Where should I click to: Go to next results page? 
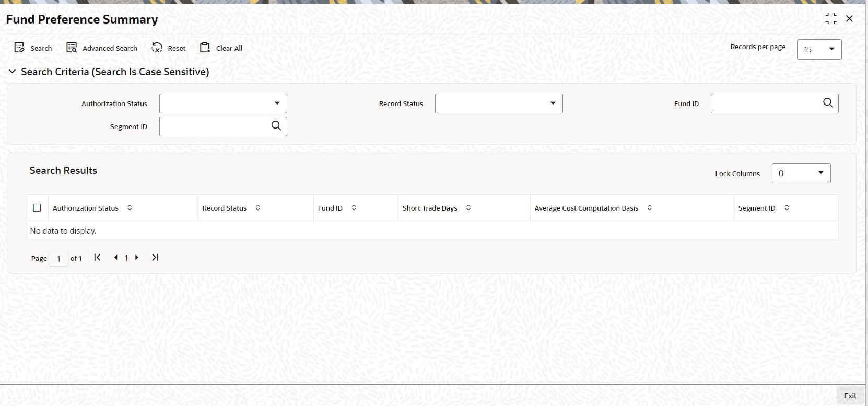(x=137, y=257)
